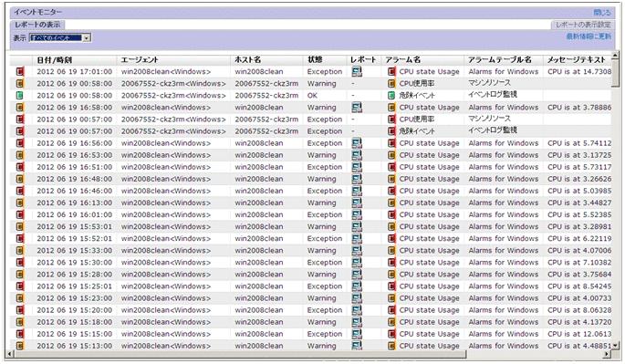This screenshot has height=364, width=625.
Task: Click red status icon of 17:01:00 row
Action: point(20,71)
